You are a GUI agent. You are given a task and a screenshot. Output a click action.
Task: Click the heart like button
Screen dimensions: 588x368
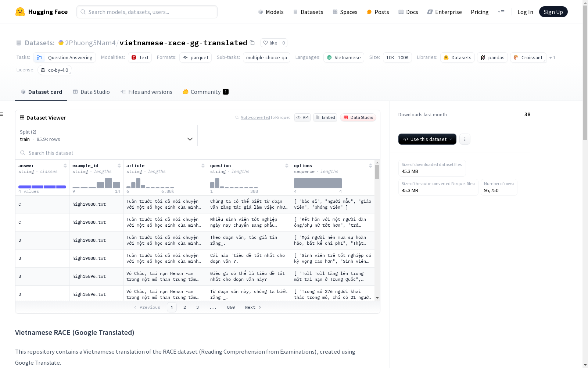click(x=270, y=43)
